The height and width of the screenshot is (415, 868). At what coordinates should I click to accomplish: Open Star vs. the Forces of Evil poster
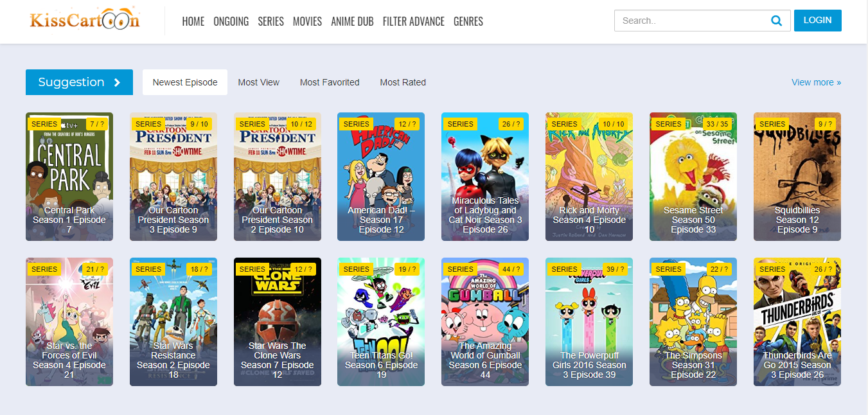(x=69, y=322)
